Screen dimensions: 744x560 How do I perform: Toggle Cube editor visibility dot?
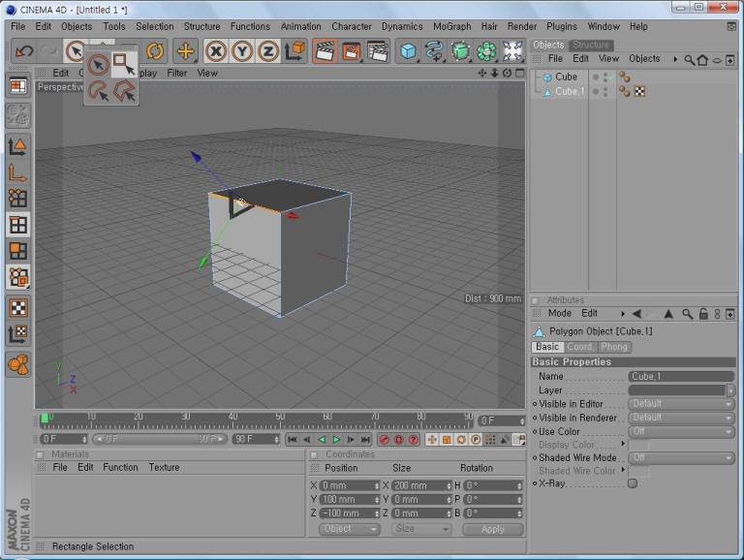click(605, 75)
